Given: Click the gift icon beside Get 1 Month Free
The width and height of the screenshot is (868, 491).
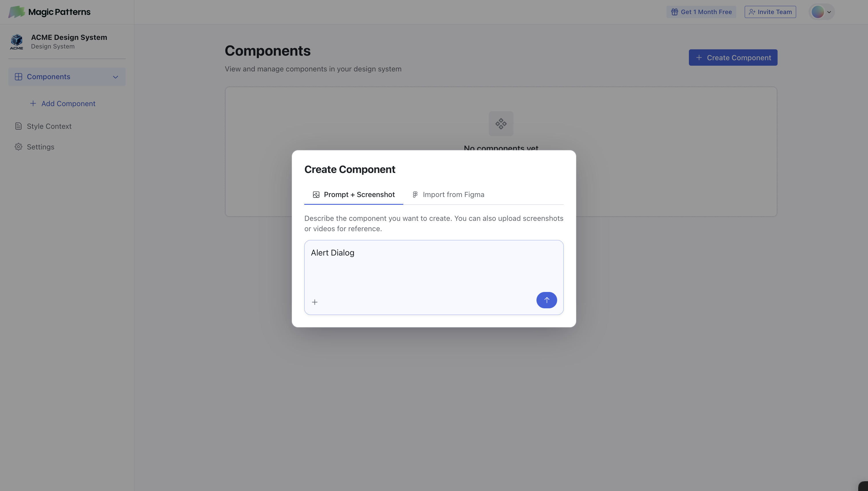Looking at the screenshot, I should (x=674, y=12).
